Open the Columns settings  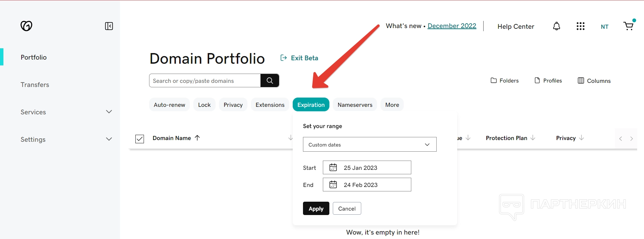click(x=594, y=81)
